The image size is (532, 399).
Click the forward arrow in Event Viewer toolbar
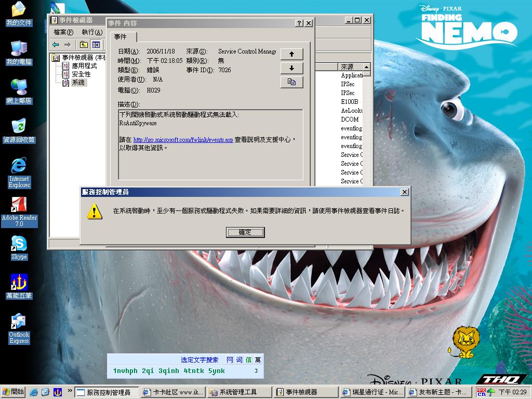(x=68, y=45)
